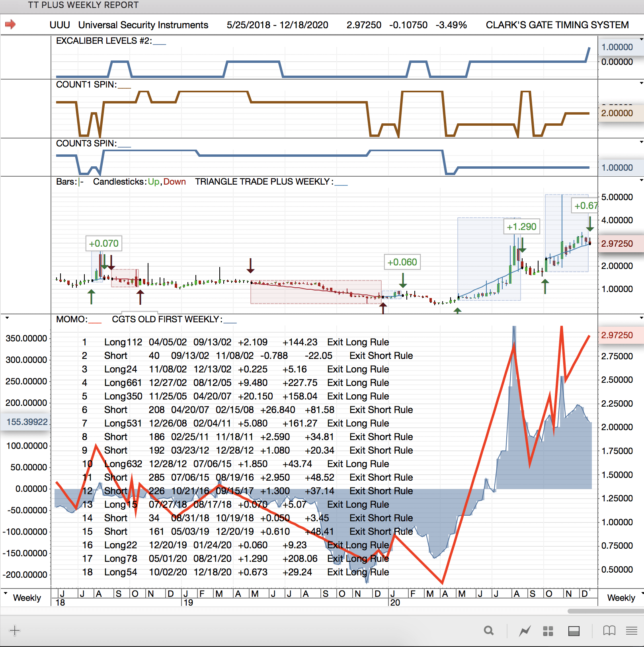This screenshot has width=644, height=647.
Task: Click the MOMO red line color swatch
Action: [x=95, y=322]
